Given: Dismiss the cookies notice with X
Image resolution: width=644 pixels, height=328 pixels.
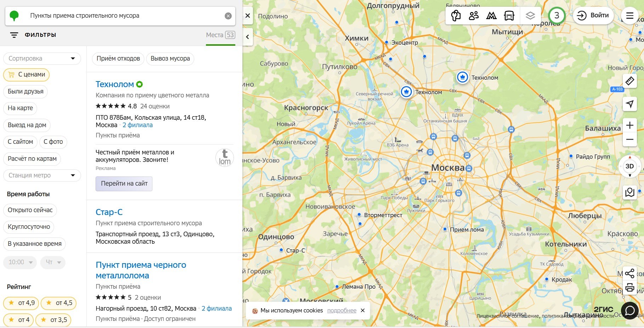Looking at the screenshot, I should coord(362,311).
